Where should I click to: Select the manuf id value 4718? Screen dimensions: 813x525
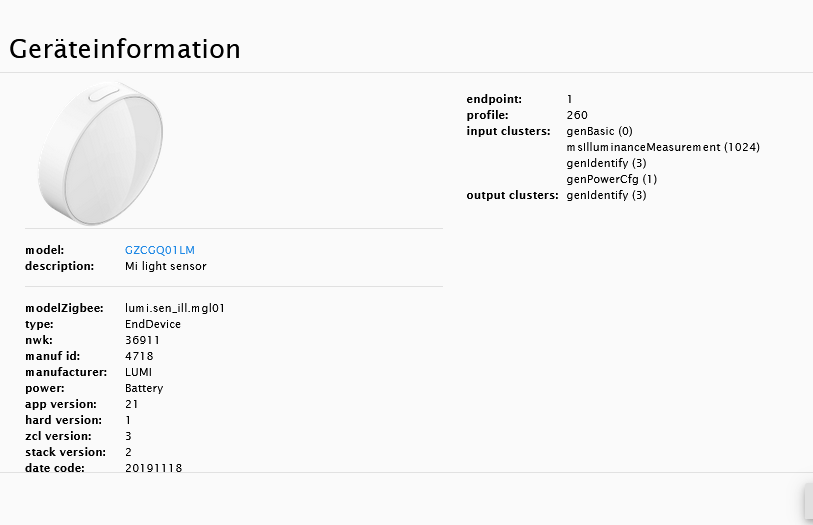[139, 356]
